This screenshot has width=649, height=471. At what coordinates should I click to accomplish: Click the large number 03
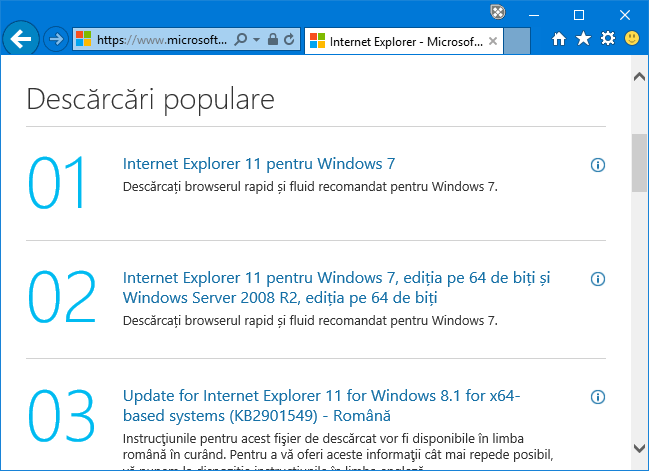pos(62,415)
